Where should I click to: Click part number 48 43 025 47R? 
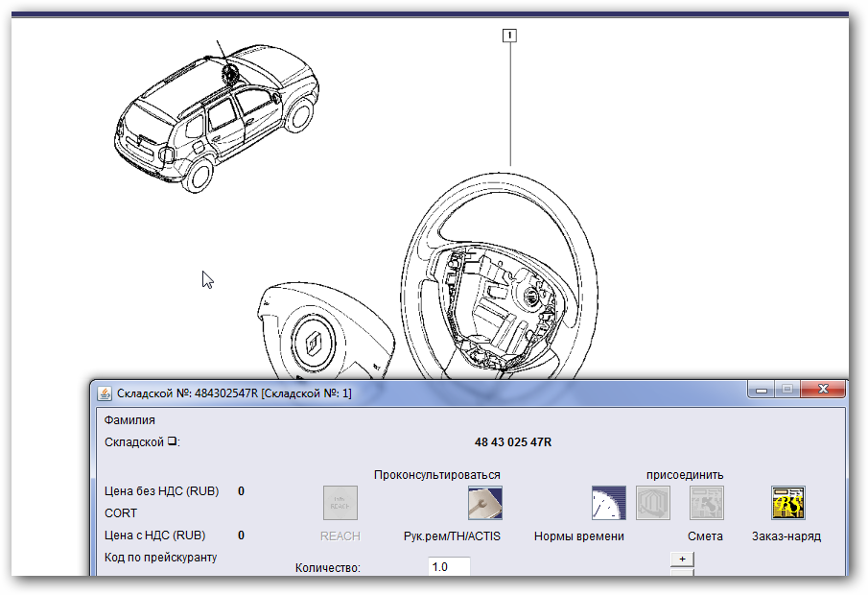coord(513,442)
